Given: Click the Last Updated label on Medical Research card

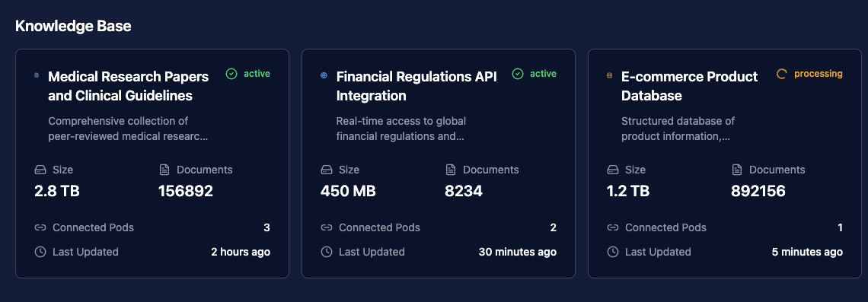Looking at the screenshot, I should pyautogui.click(x=85, y=252).
